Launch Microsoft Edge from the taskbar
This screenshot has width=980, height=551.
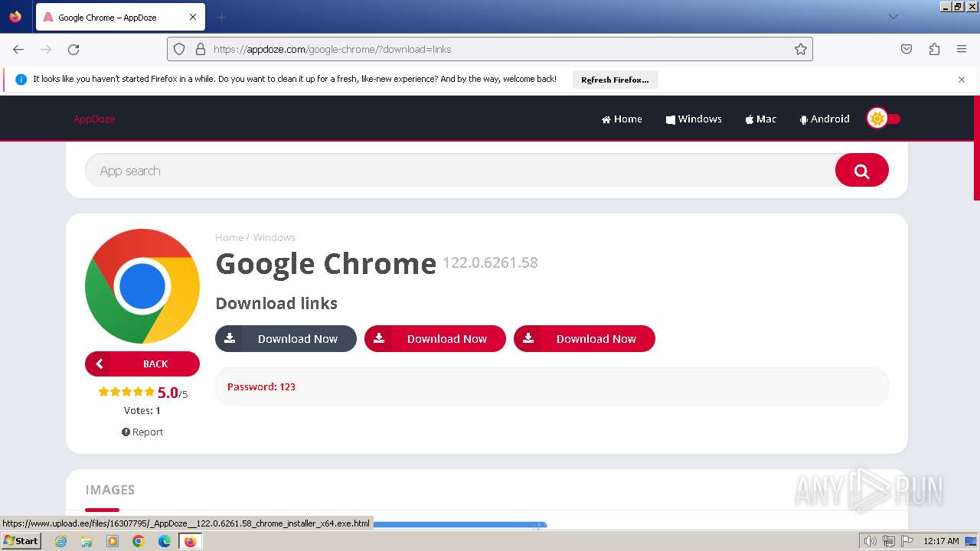165,541
